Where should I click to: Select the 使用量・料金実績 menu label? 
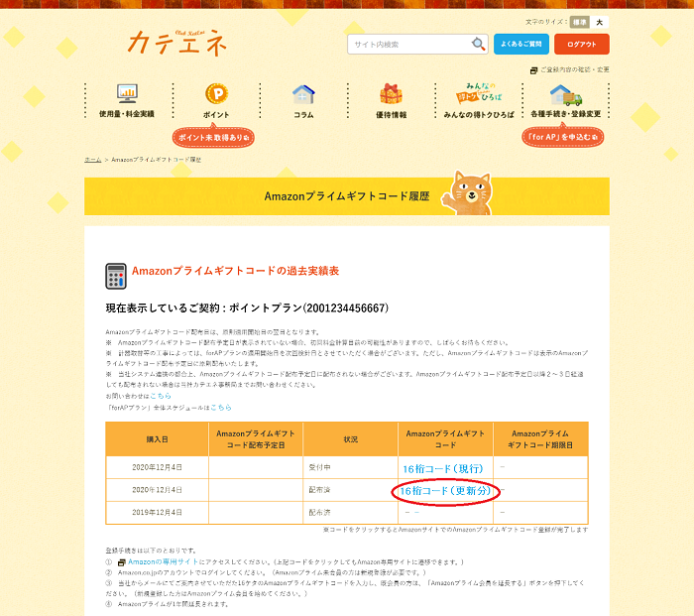pos(127,114)
